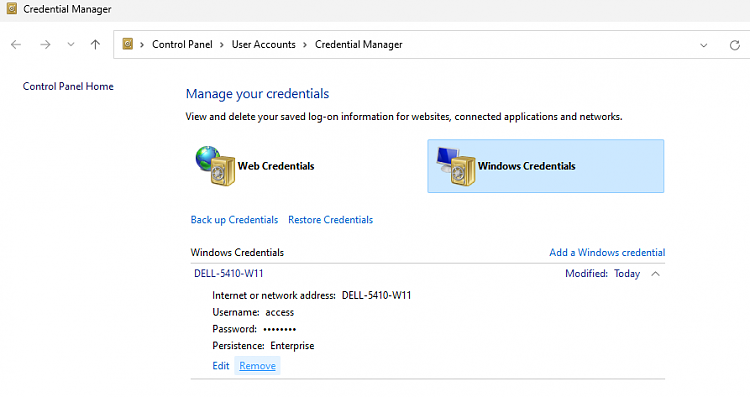Click Modified: Today text
Screen dimensions: 750x397
pos(603,274)
